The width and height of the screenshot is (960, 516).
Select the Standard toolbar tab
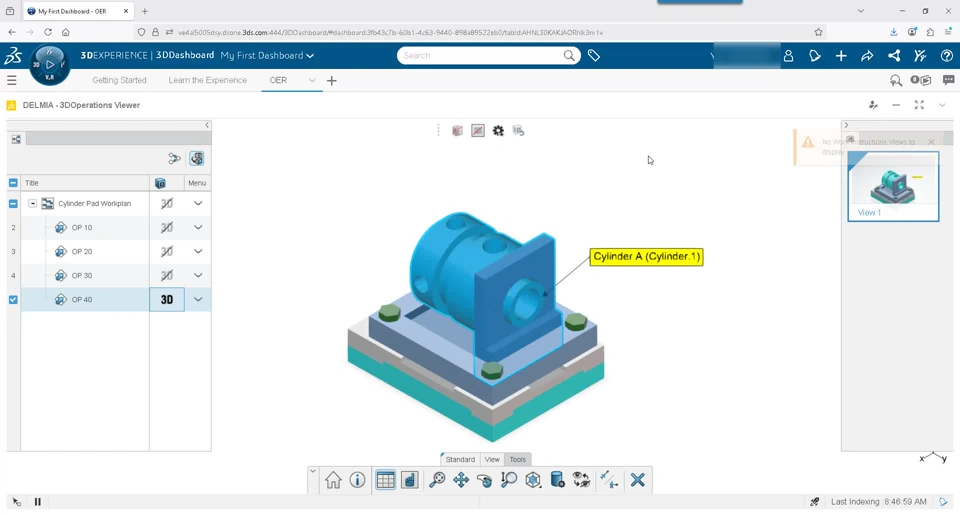[x=460, y=459]
